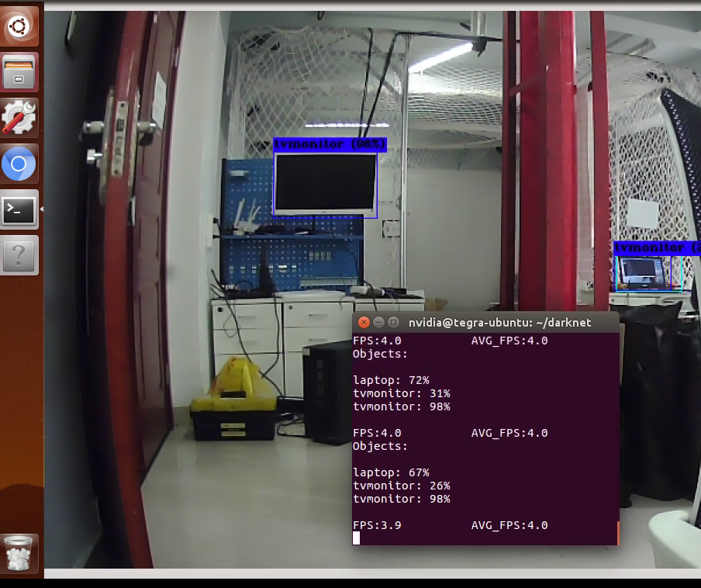The height and width of the screenshot is (588, 701).
Task: Click the terminal cursor block at the prompt
Action: tap(356, 538)
